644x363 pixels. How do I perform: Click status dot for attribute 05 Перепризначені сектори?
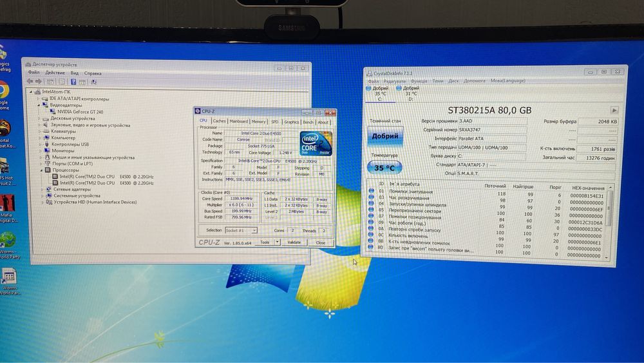372,210
